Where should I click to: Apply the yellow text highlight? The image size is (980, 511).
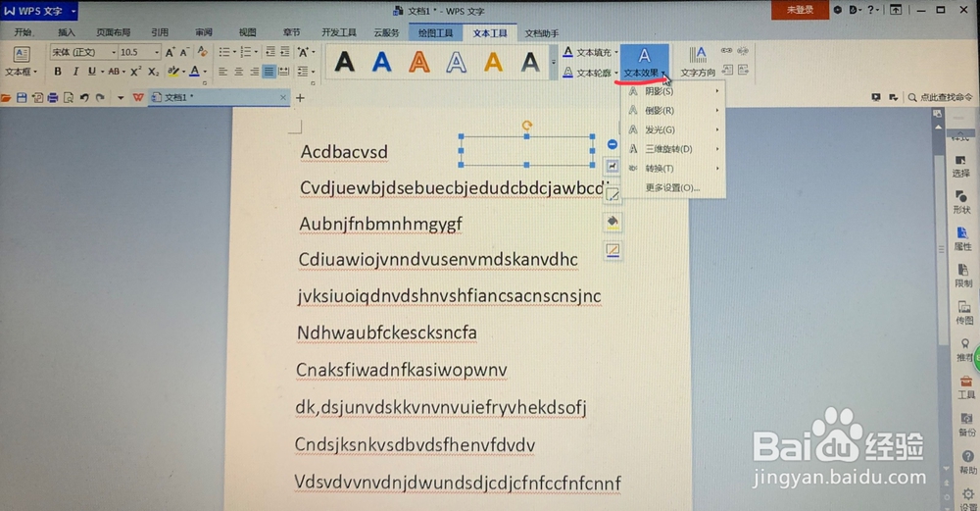point(173,72)
